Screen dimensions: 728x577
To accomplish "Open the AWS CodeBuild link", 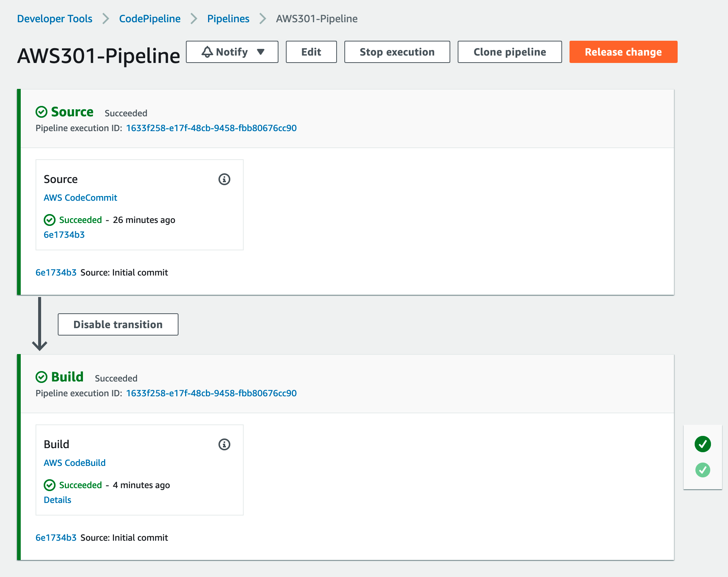I will tap(74, 463).
